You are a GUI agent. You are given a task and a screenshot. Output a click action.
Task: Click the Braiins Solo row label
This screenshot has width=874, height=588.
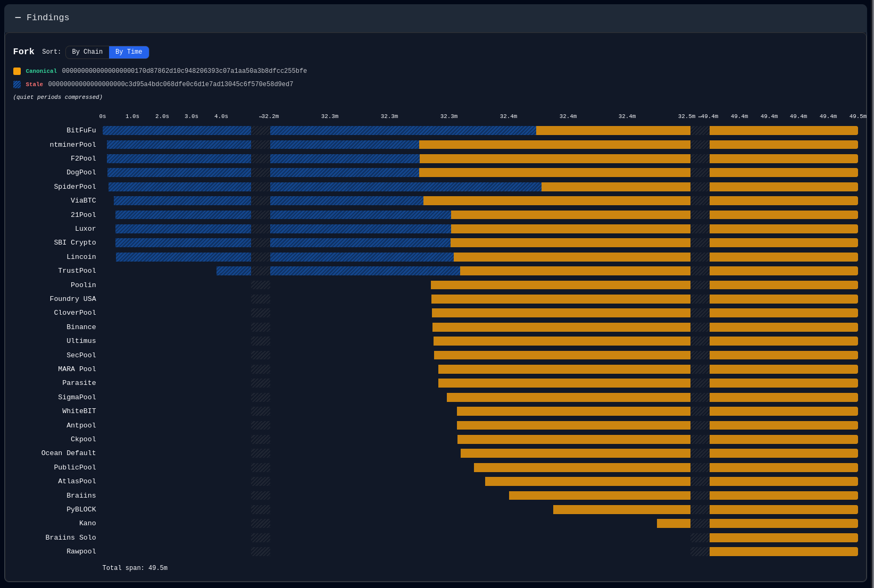click(71, 537)
